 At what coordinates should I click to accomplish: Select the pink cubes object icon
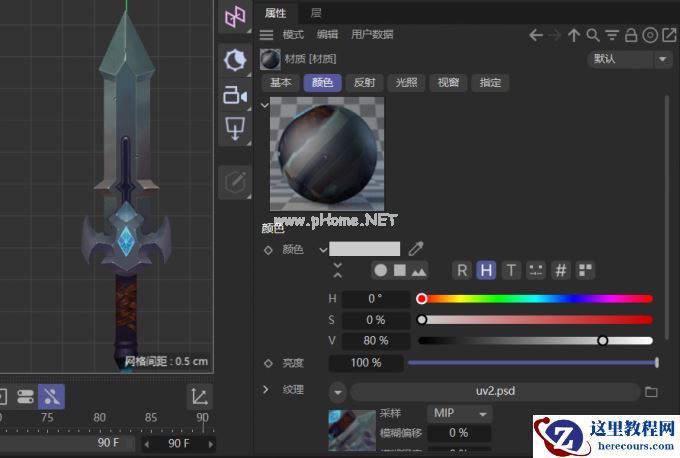(235, 16)
